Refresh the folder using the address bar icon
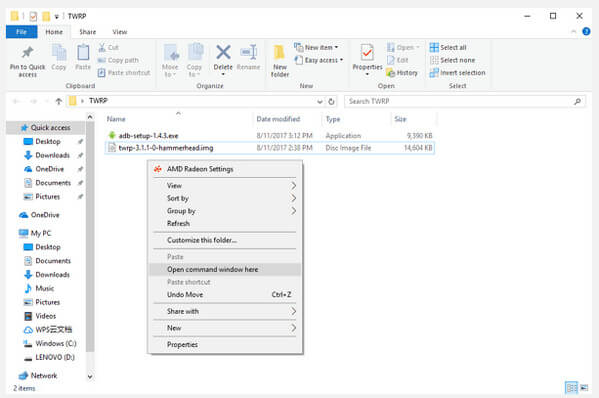 (x=331, y=101)
